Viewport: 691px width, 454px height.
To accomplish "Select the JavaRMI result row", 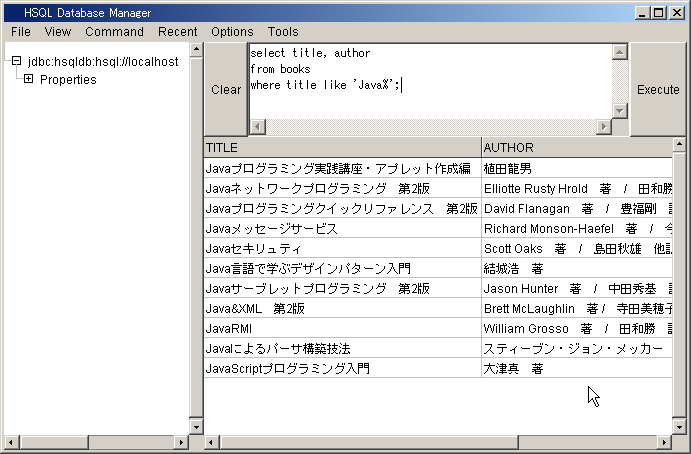I will pyautogui.click(x=342, y=328).
